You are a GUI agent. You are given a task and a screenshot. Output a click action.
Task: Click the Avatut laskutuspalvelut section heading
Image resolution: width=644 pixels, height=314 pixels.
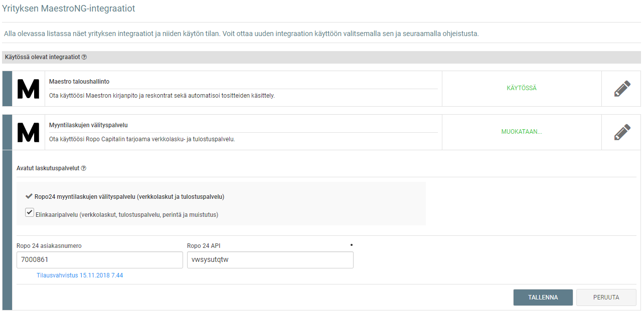click(48, 168)
